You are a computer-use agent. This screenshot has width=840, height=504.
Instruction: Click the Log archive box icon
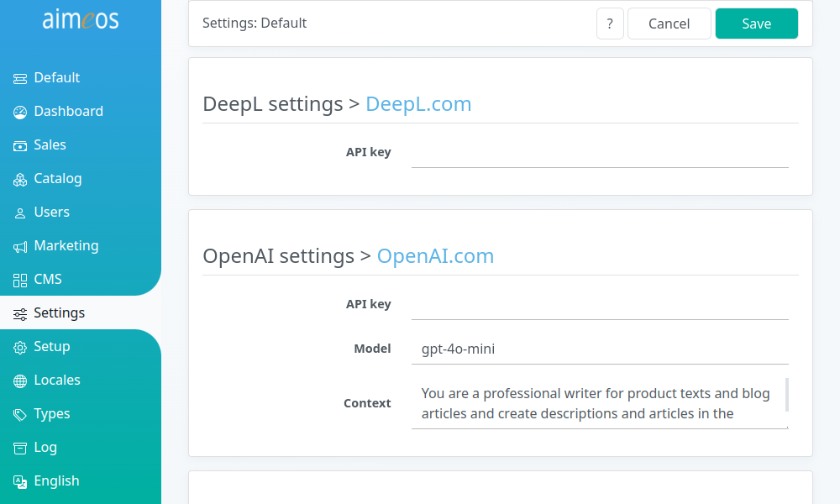[x=20, y=449]
